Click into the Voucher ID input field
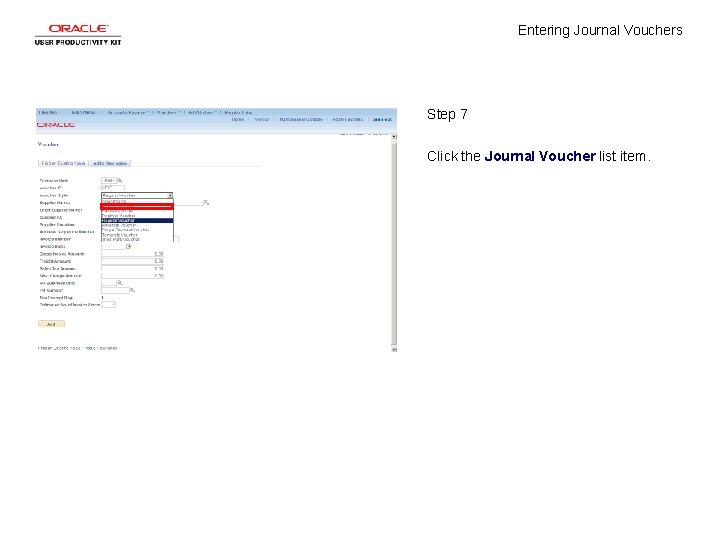 113,188
